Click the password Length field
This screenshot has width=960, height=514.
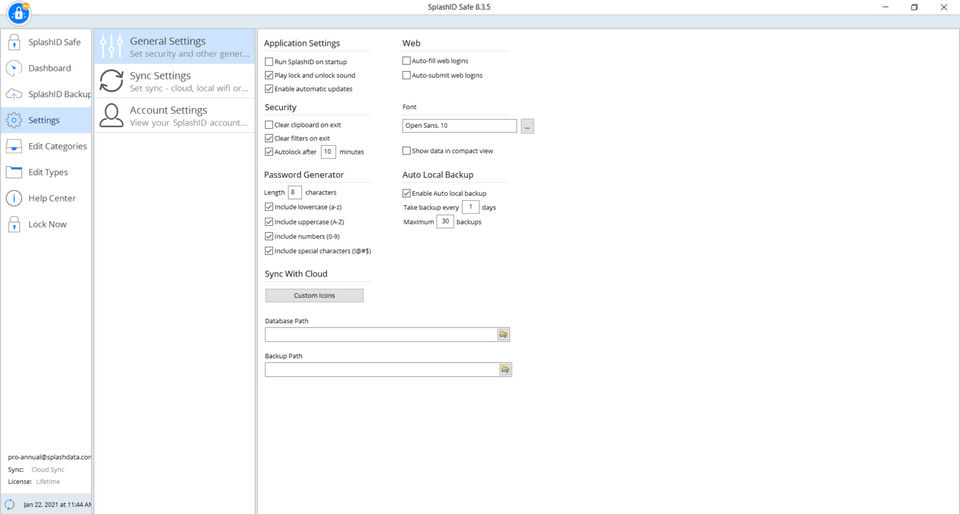(294, 192)
